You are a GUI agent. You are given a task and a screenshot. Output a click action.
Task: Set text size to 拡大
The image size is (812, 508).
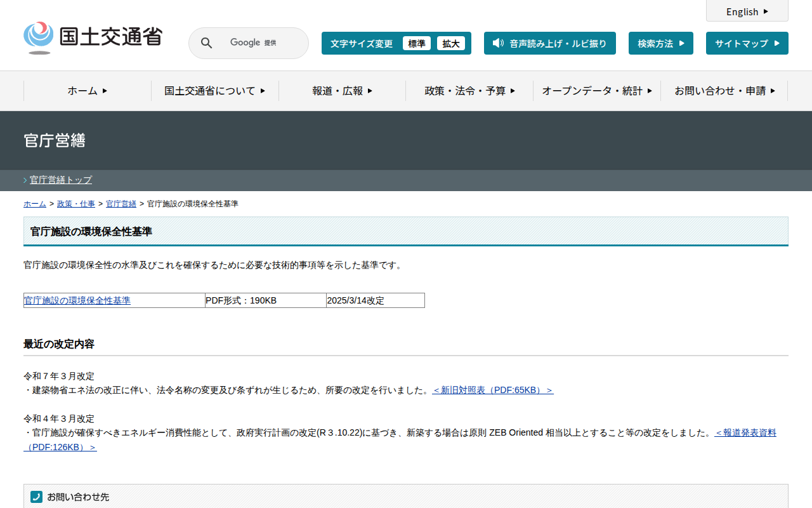[x=450, y=43]
